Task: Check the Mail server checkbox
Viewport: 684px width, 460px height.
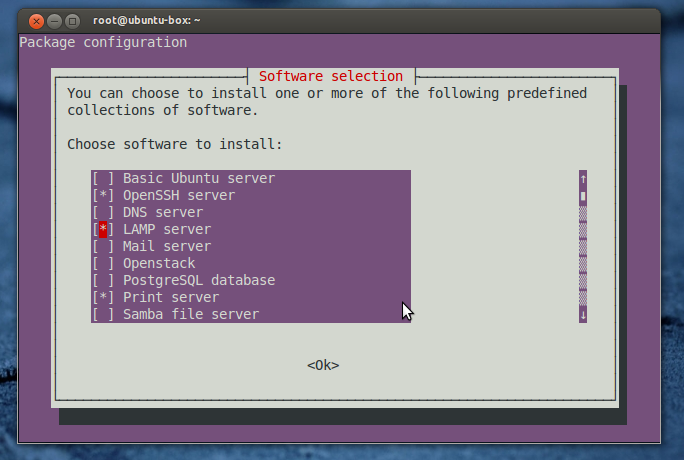Action: 103,246
